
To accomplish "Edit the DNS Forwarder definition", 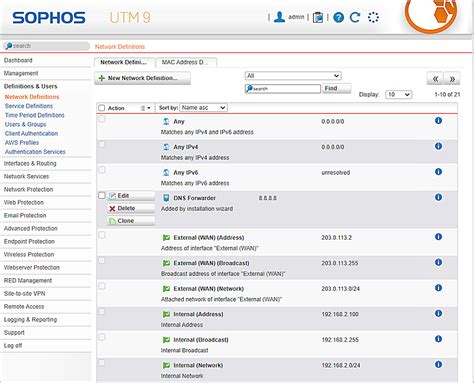I will pos(132,196).
